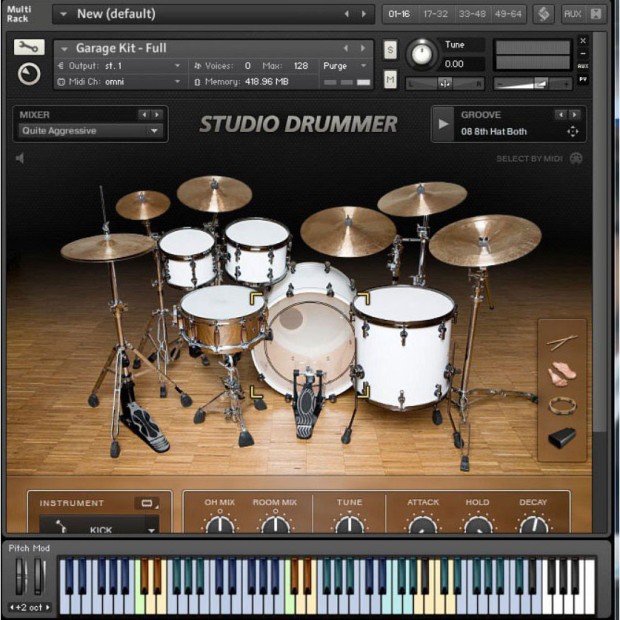The image size is (620, 620).
Task: Select the previous groove arrow
Action: (x=561, y=115)
